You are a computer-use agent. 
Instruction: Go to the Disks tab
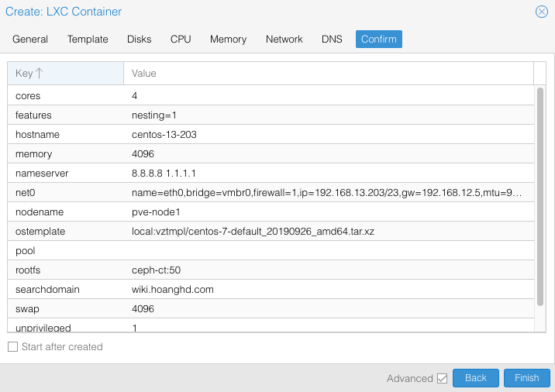click(139, 39)
